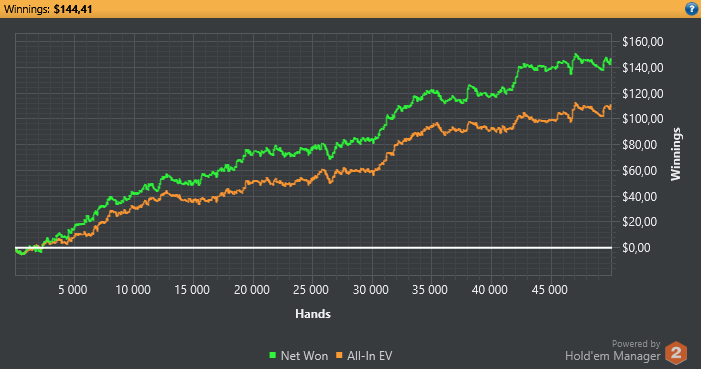Click the 30 000 hands axis label
Viewport: 701px width, 369px height.
pyautogui.click(x=371, y=290)
